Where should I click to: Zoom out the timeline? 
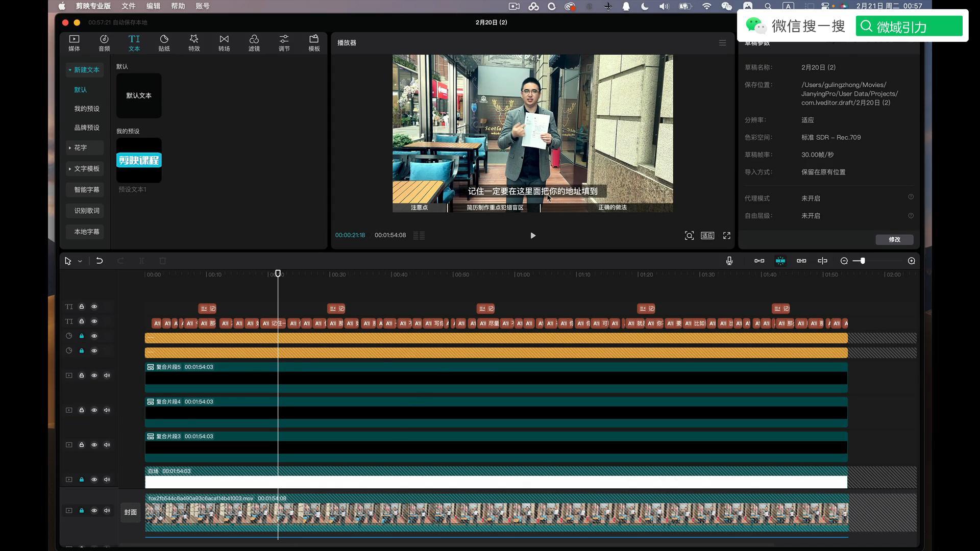pyautogui.click(x=844, y=261)
